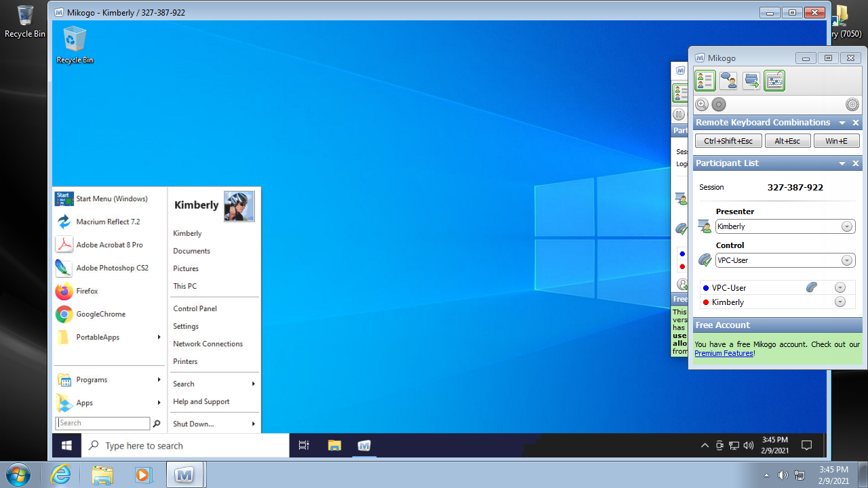
Task: Select Control Panel in remote Start menu
Action: click(195, 308)
